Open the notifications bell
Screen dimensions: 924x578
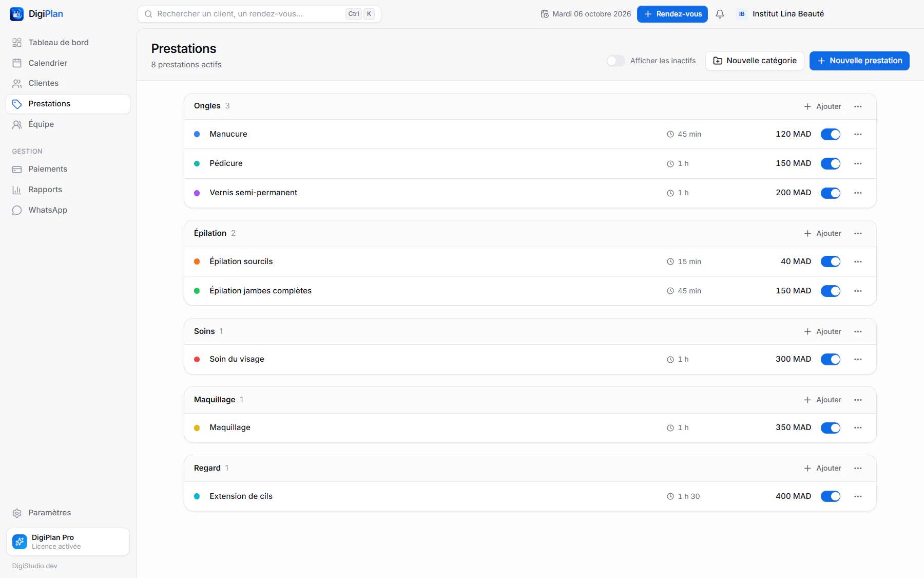[x=720, y=14]
